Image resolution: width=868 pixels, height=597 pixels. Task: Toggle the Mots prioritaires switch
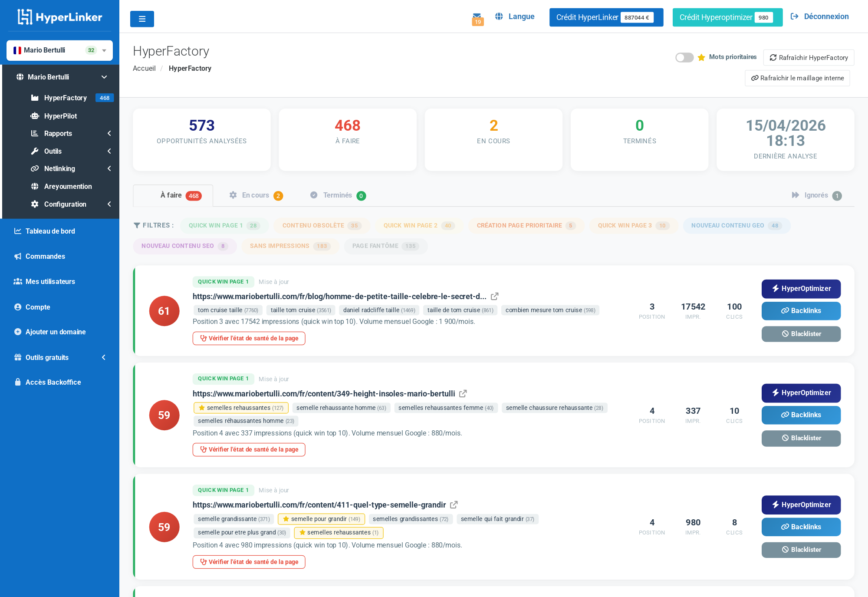coord(684,57)
